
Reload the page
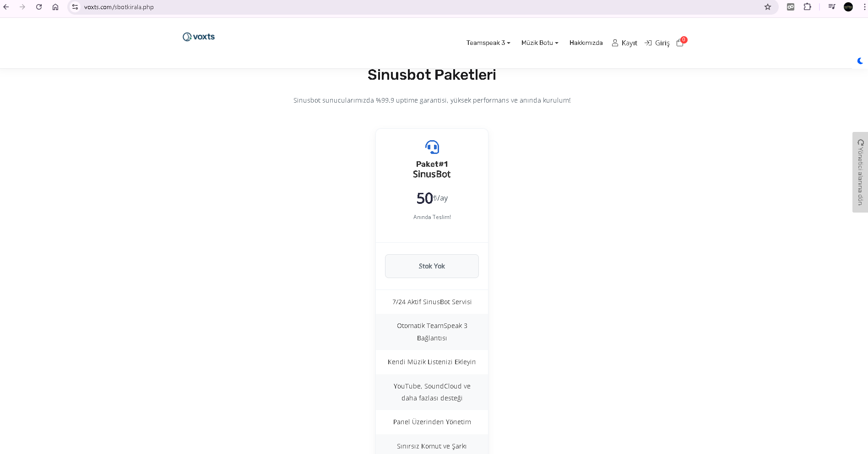click(39, 7)
